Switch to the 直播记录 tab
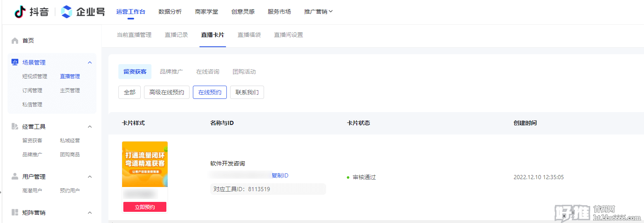The width and height of the screenshot is (644, 223). click(176, 35)
